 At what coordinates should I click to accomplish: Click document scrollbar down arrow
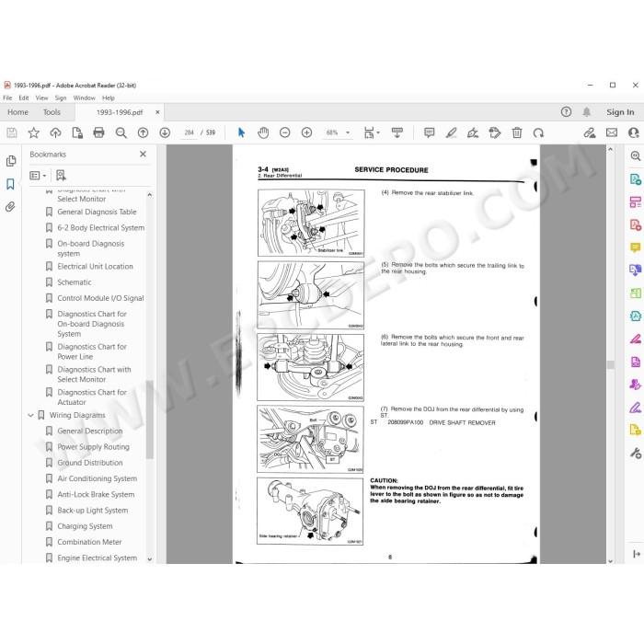610,560
